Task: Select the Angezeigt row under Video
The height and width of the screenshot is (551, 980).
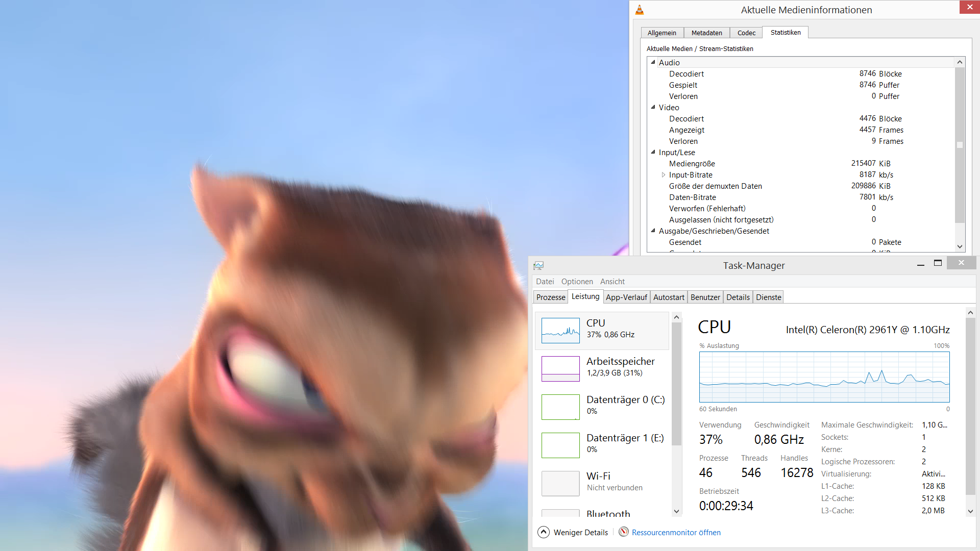Action: (801, 130)
